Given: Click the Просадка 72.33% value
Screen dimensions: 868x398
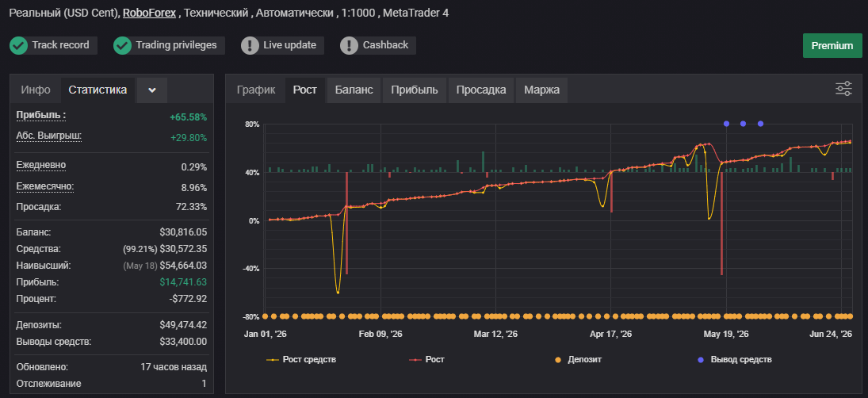Looking at the screenshot, I should coord(191,207).
